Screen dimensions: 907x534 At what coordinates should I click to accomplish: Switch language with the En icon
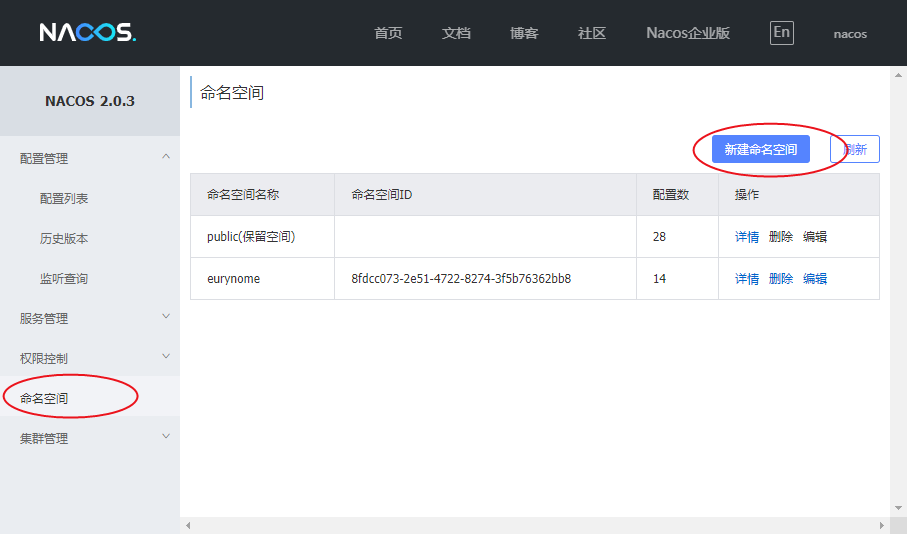pyautogui.click(x=781, y=33)
